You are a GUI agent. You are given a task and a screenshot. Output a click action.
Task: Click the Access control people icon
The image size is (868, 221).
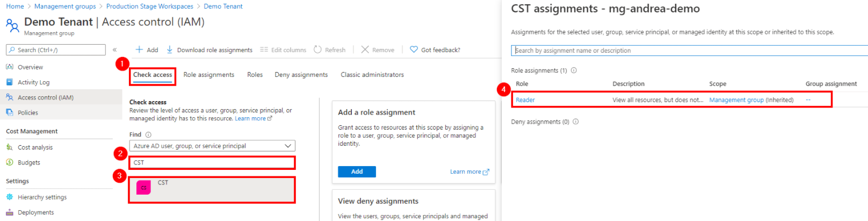(x=10, y=97)
